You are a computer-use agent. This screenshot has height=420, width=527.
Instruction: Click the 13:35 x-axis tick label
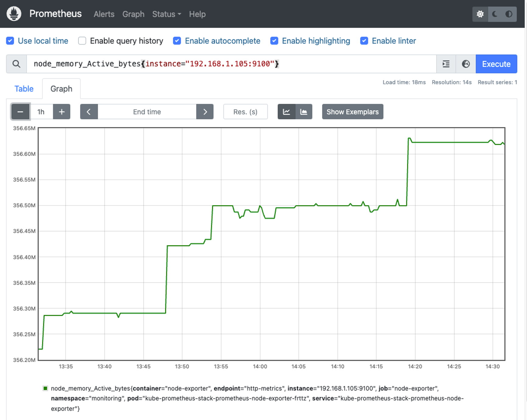66,366
